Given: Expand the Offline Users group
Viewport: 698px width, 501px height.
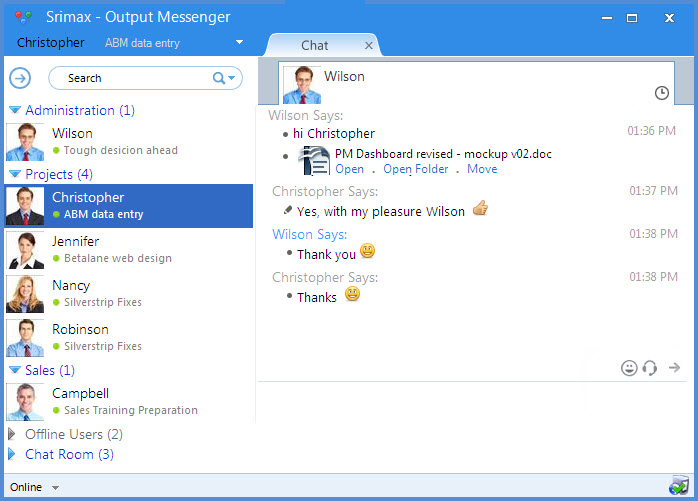Looking at the screenshot, I should [13, 434].
